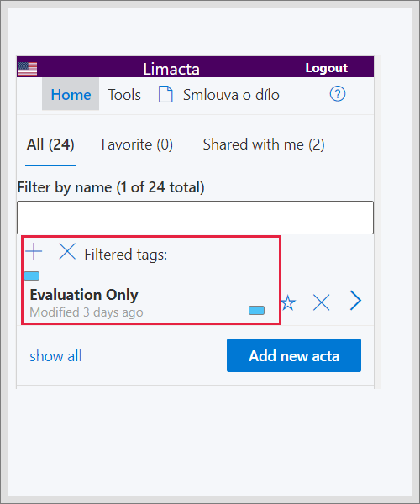The height and width of the screenshot is (504, 420).
Task: Select the Shared with me (2) tab
Action: point(264,144)
